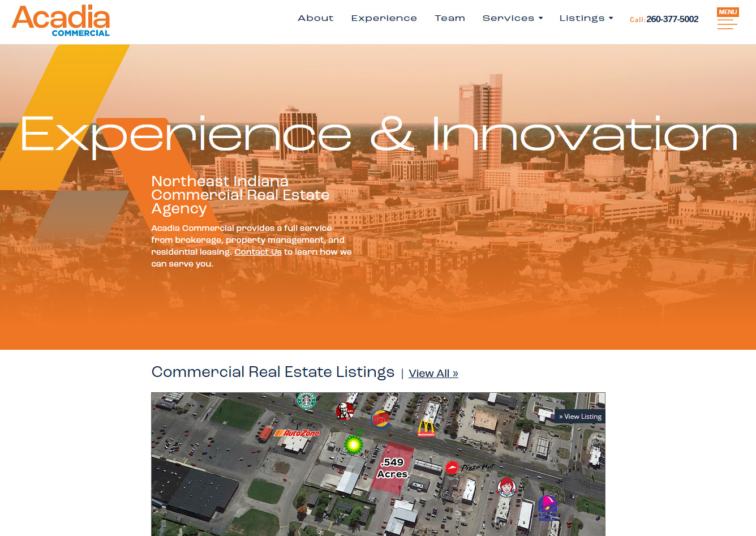Click the Taco Bell logo on the map
Viewport: 756px width, 536px height.
point(547,509)
